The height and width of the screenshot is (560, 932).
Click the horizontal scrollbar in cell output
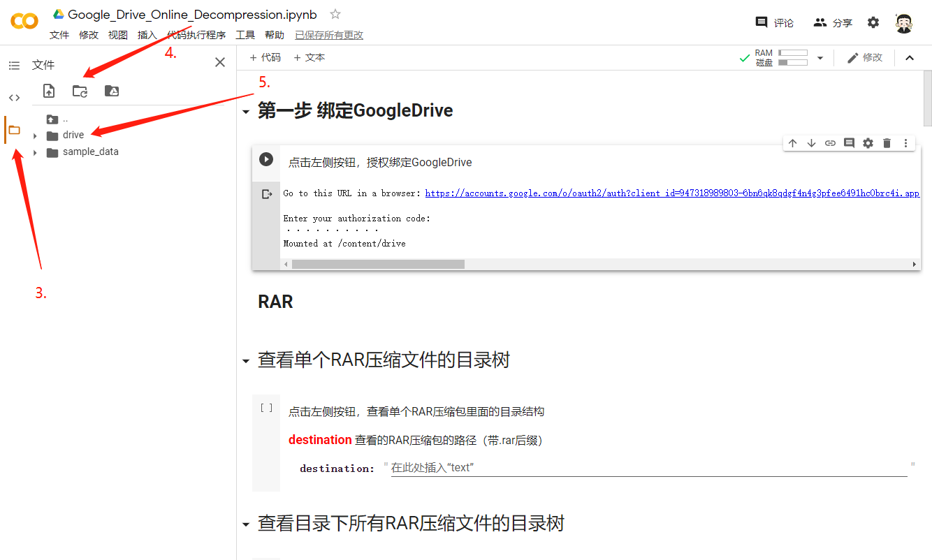tap(378, 265)
